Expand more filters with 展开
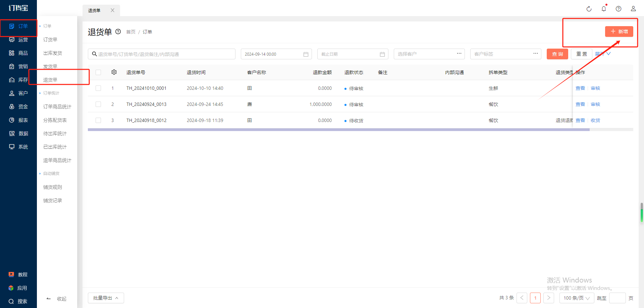The image size is (644, 308). 603,54
